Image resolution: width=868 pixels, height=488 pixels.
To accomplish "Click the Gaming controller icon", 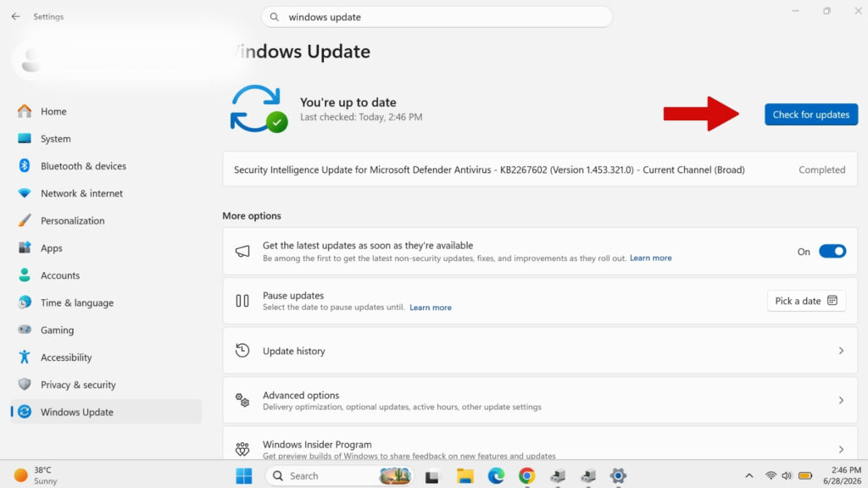I will [x=25, y=330].
